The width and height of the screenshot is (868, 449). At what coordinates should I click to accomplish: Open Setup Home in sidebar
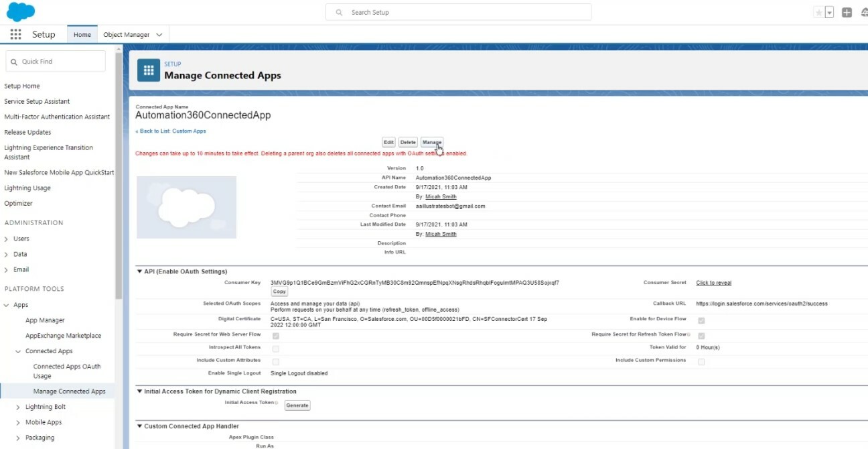pyautogui.click(x=22, y=86)
